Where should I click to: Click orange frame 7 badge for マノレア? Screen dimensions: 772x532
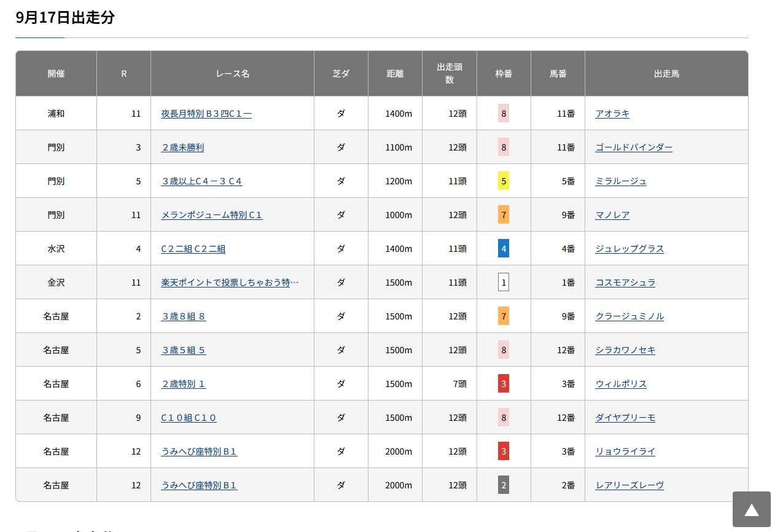504,215
